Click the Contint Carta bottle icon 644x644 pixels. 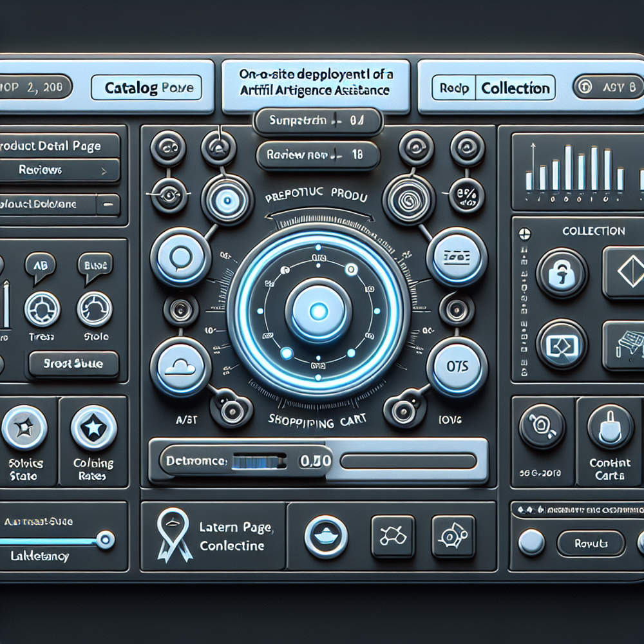click(611, 426)
